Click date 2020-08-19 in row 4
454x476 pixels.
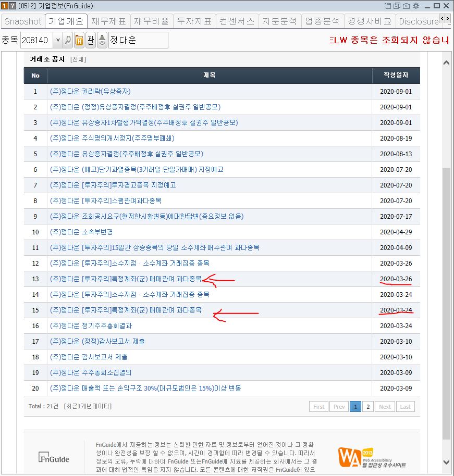click(x=396, y=139)
